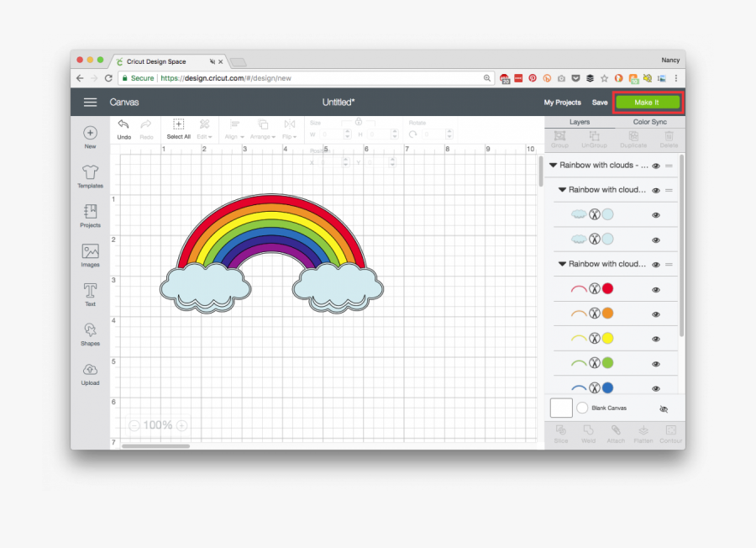Click the Undo arrow icon
Viewport: 756px width, 548px height.
point(123,125)
